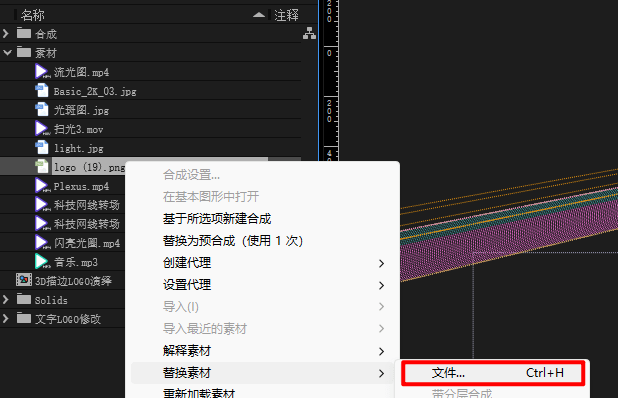The width and height of the screenshot is (618, 398).
Task: Select 闪亮光圈.mp4 in project list
Action: pyautogui.click(x=87, y=242)
